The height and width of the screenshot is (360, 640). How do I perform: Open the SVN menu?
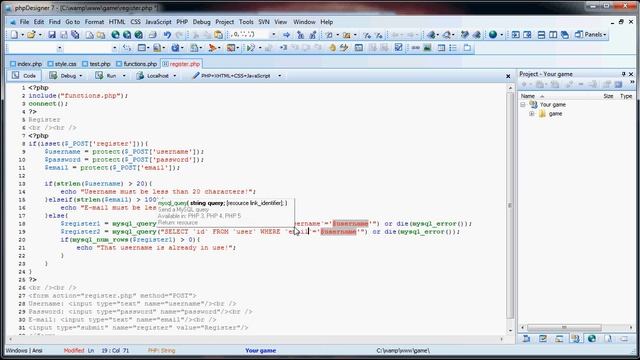pos(264,22)
